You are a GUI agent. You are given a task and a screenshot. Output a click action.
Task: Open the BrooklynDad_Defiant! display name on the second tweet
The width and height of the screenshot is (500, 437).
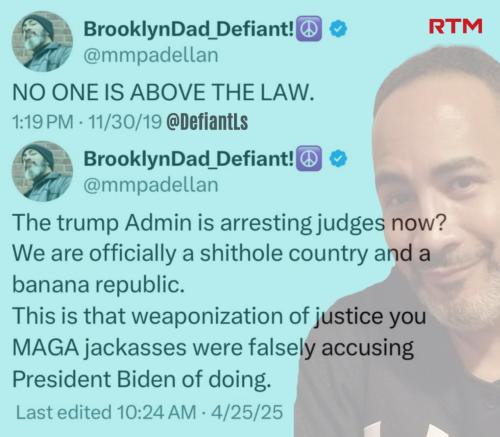click(189, 159)
